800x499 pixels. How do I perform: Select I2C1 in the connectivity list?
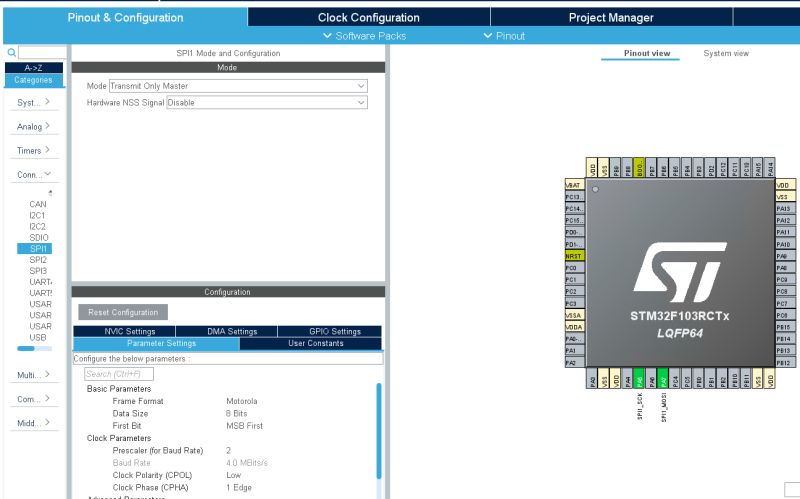click(37, 215)
